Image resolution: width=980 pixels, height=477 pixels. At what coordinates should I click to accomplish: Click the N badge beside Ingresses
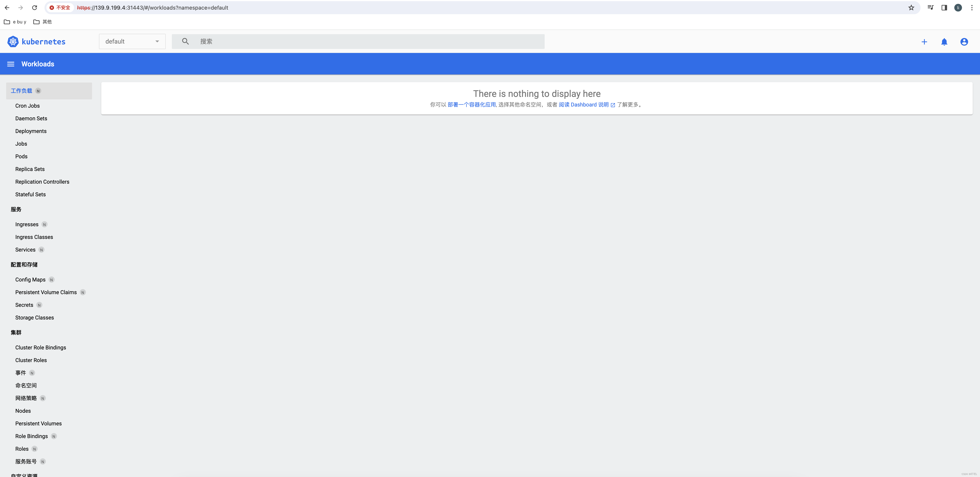44,225
